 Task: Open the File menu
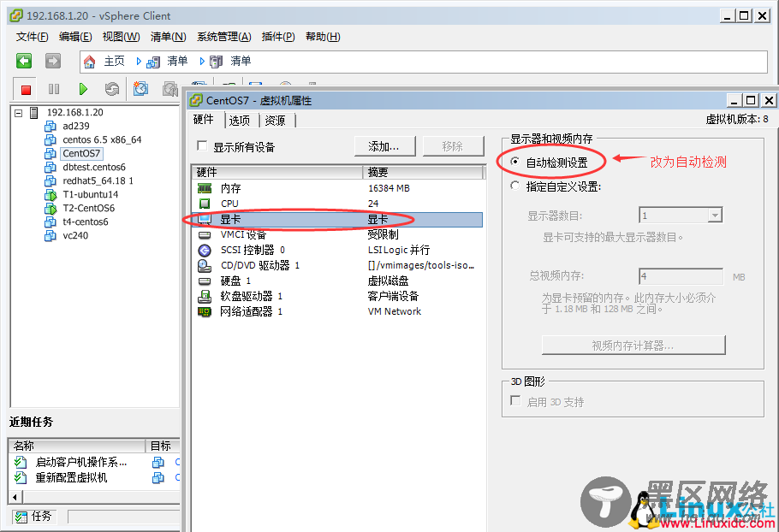pos(33,37)
